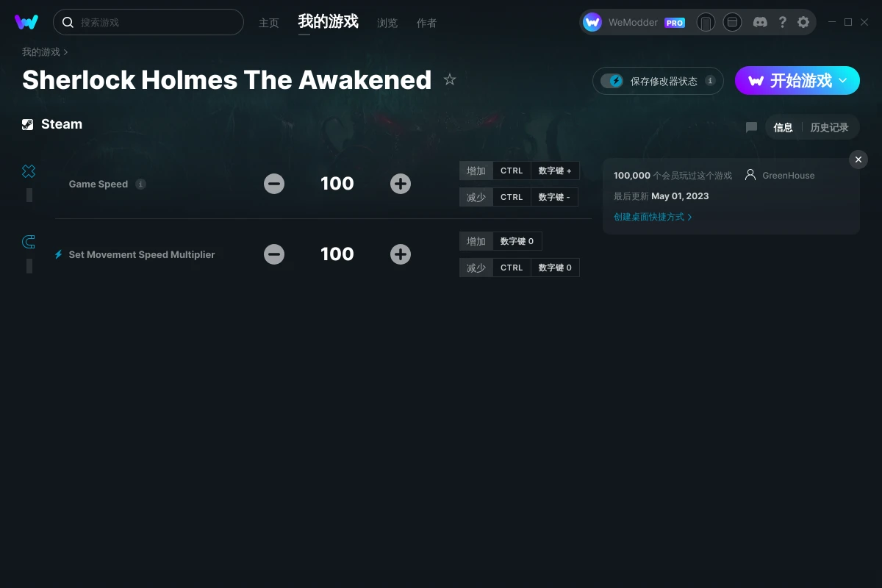
Task: Close the game info panel
Action: pos(858,159)
